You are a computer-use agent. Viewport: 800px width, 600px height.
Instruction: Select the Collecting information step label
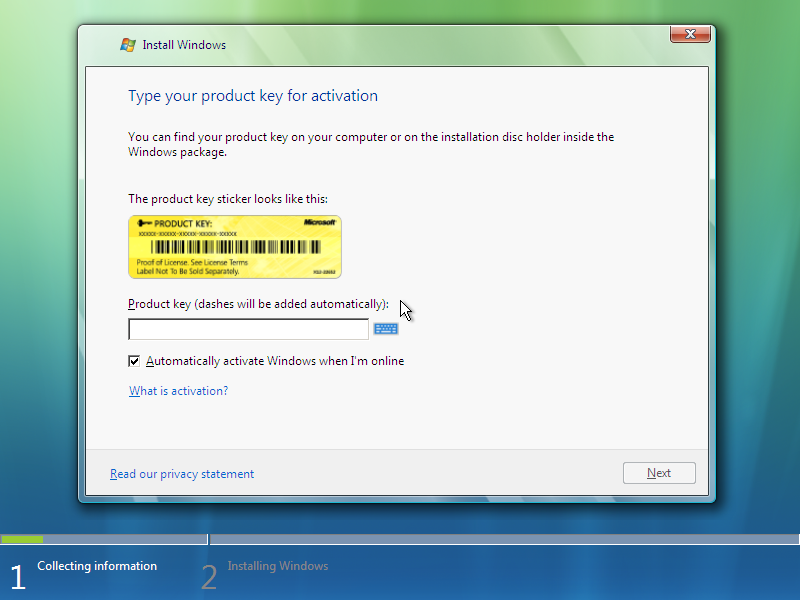(97, 566)
